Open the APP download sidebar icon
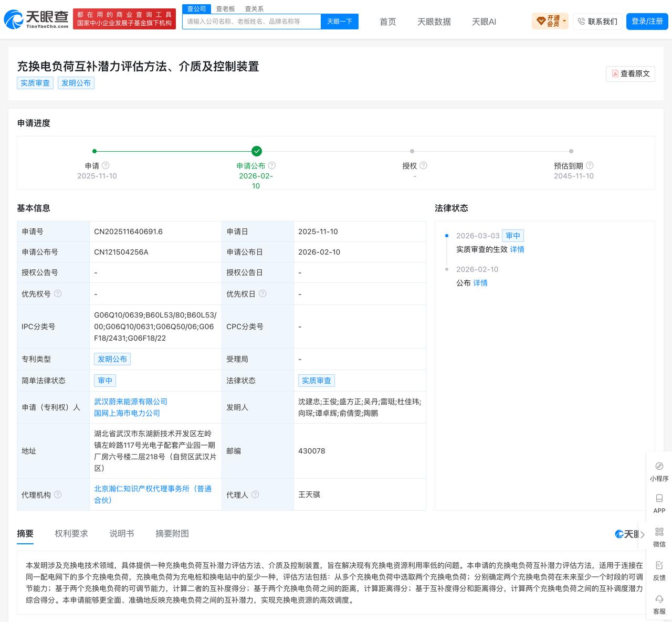The height and width of the screenshot is (622, 672). [x=659, y=498]
